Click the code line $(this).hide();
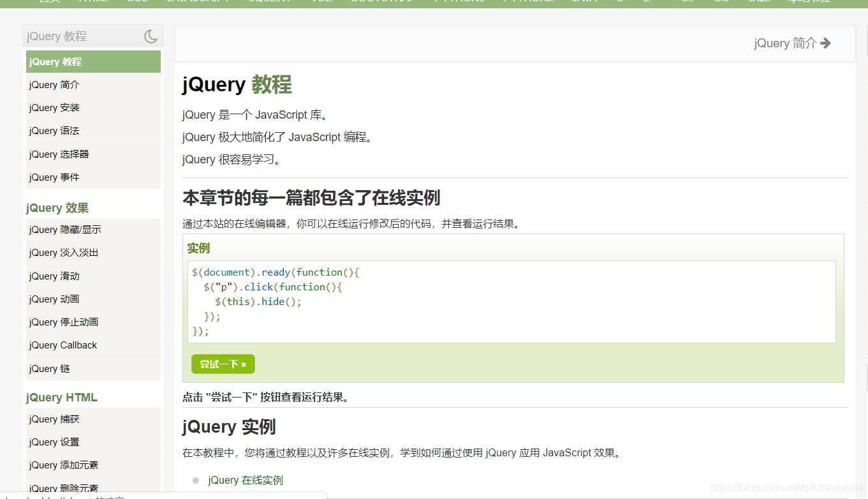The width and height of the screenshot is (868, 499). [x=258, y=302]
